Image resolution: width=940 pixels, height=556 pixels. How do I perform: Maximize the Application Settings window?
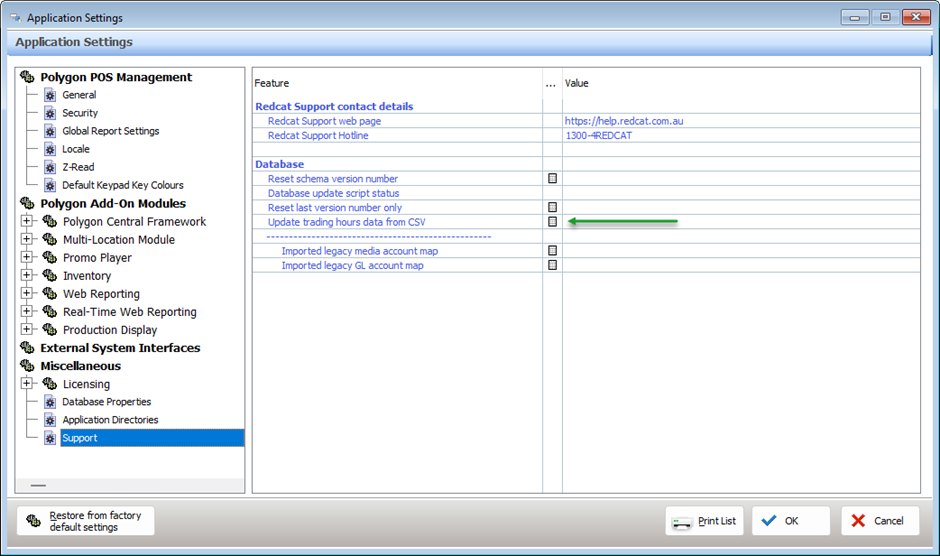885,17
